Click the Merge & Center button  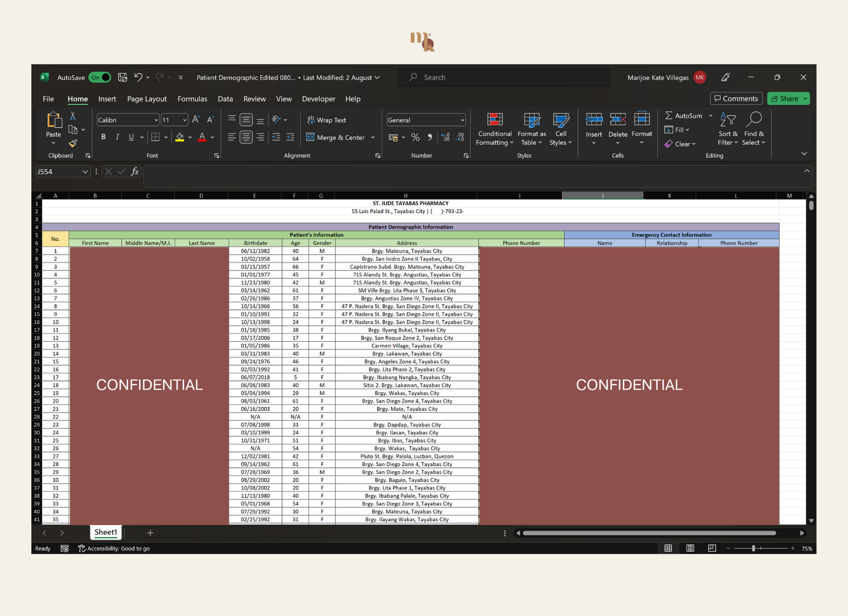pyautogui.click(x=336, y=137)
